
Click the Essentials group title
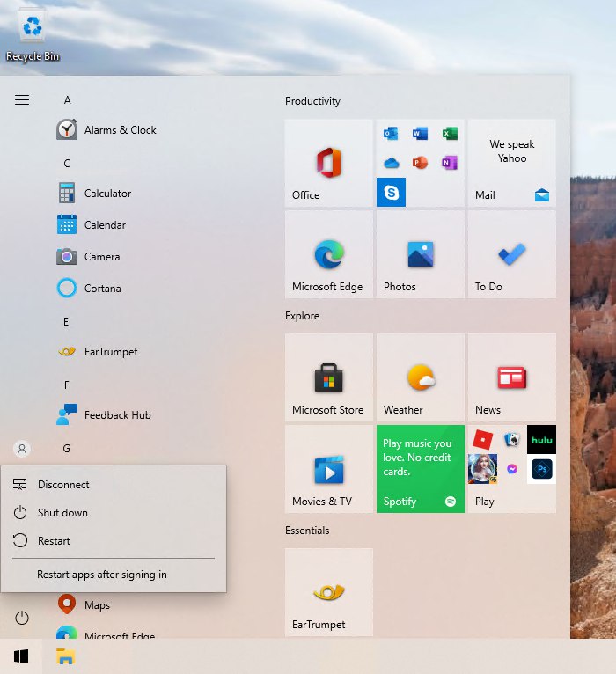[307, 530]
